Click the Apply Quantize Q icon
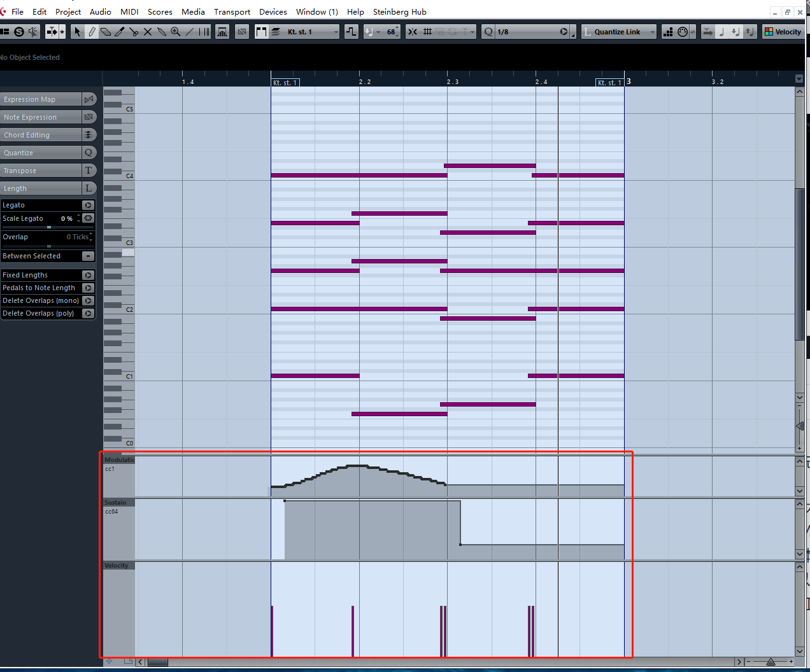The width and height of the screenshot is (810, 672). click(x=488, y=31)
